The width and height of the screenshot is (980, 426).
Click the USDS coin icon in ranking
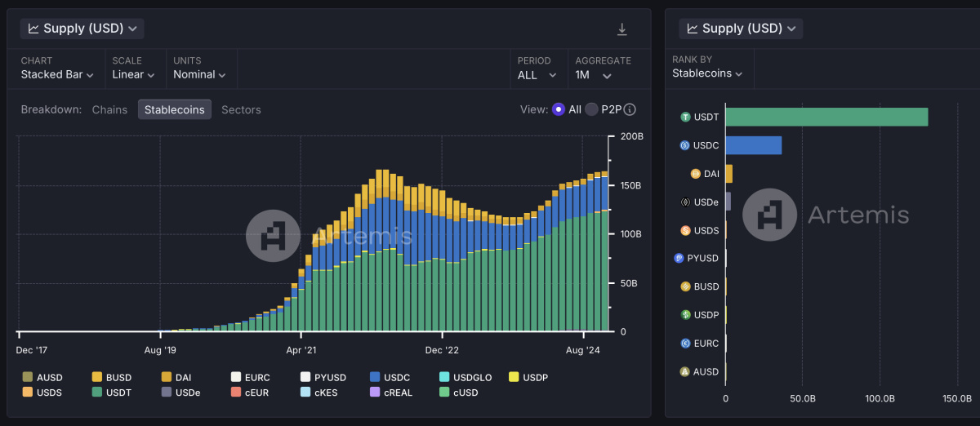[x=685, y=230]
